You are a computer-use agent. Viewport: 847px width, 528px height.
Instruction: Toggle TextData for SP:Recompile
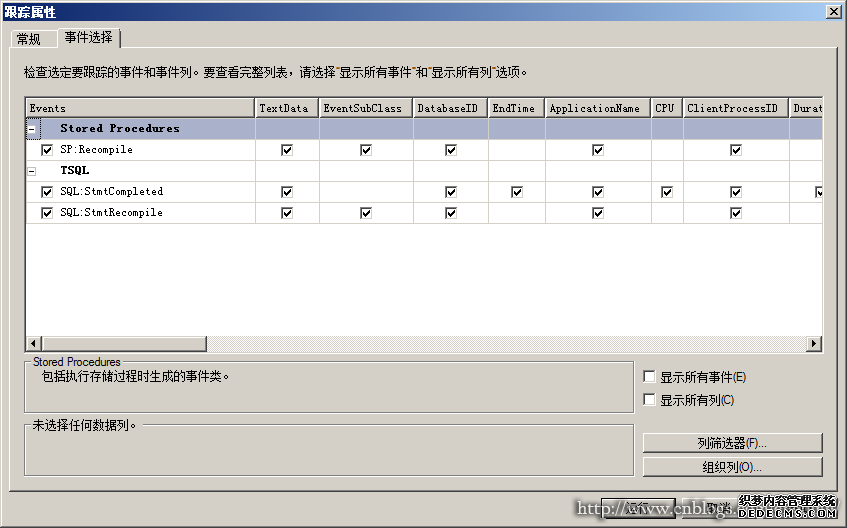tap(287, 150)
